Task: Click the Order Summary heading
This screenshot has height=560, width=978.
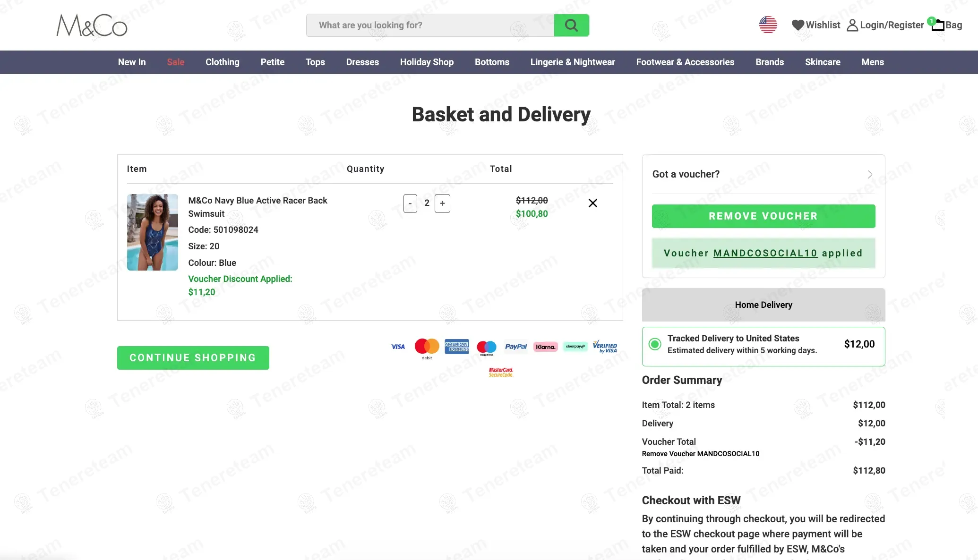Action: click(x=682, y=380)
